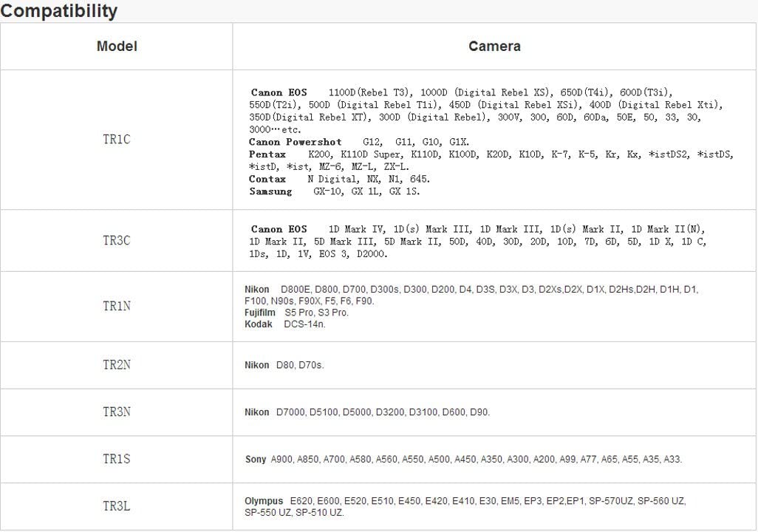Viewport: 758px width, 532px height.
Task: Click Canon EOS label in TR3C row
Action: click(279, 229)
